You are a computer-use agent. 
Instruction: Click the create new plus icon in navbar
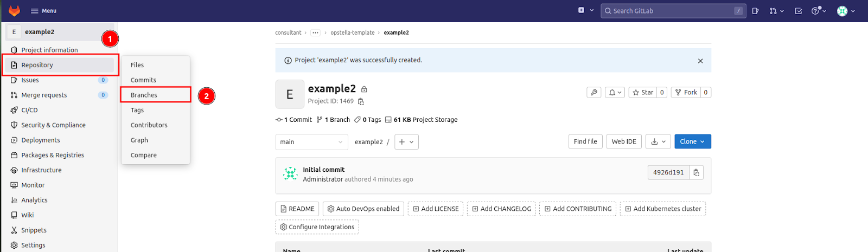pyautogui.click(x=585, y=10)
